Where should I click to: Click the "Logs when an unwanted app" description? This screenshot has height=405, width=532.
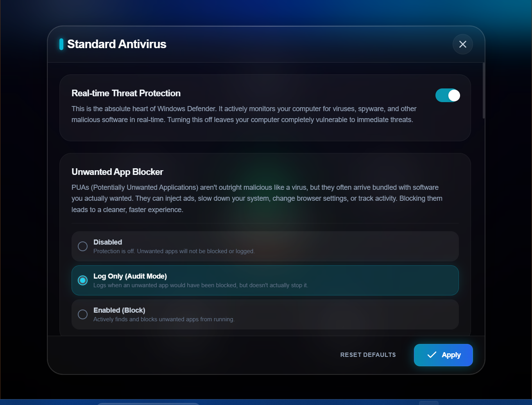pos(201,285)
